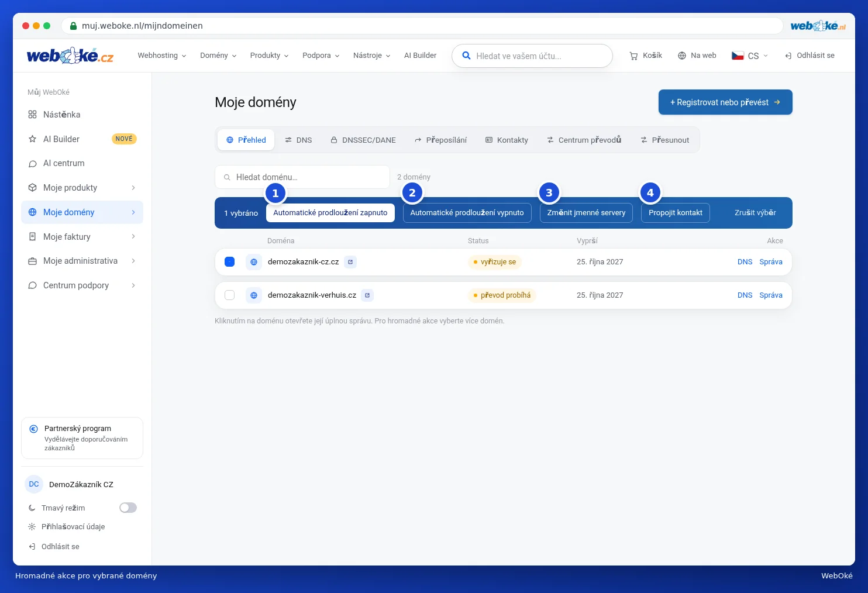Open the WebOké.cz logo homepage
This screenshot has height=593, width=868.
pos(70,56)
